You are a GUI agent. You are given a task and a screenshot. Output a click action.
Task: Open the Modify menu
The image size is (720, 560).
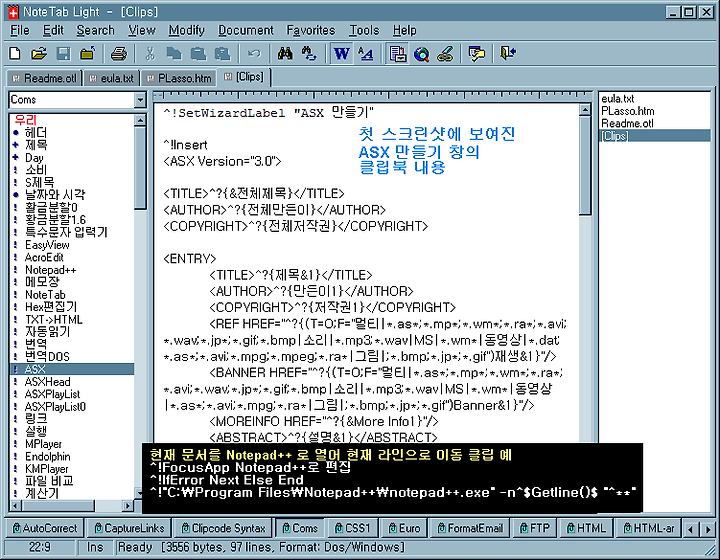click(186, 30)
